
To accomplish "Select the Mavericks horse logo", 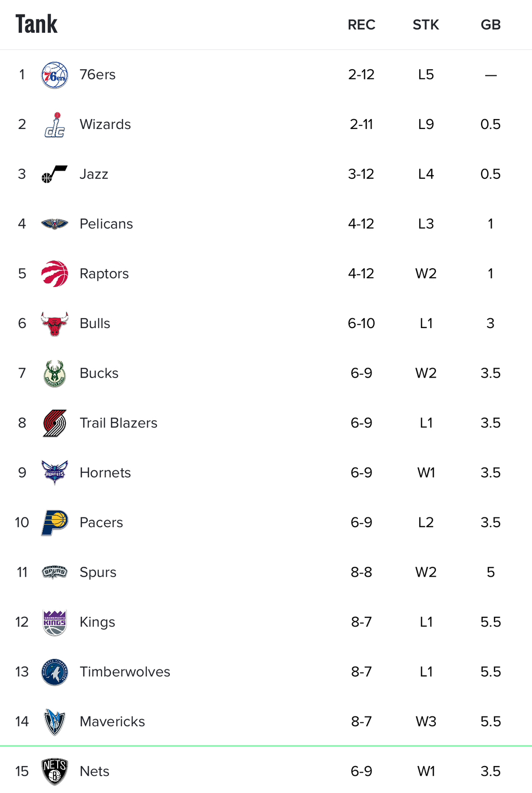I will coord(55,722).
